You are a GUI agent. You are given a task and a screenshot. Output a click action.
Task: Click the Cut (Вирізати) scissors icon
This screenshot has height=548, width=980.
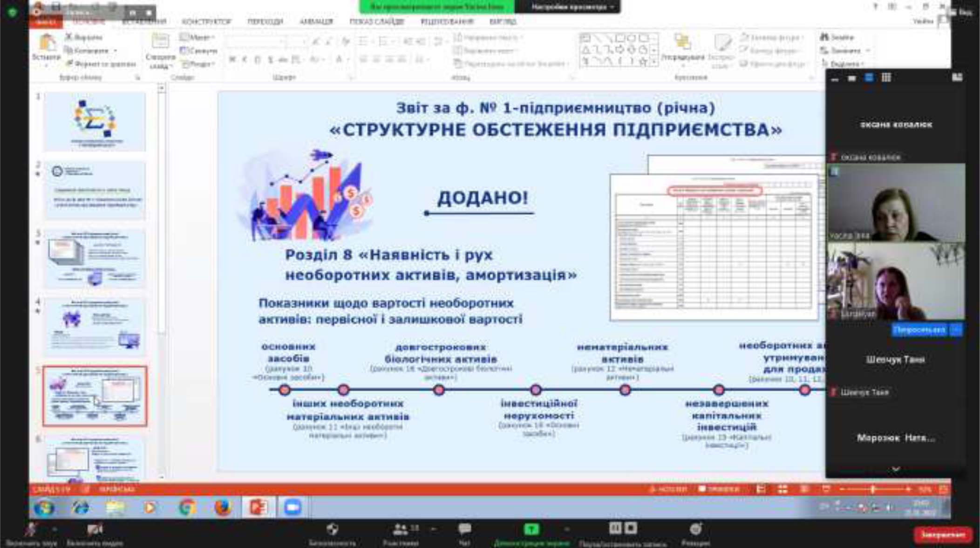68,37
